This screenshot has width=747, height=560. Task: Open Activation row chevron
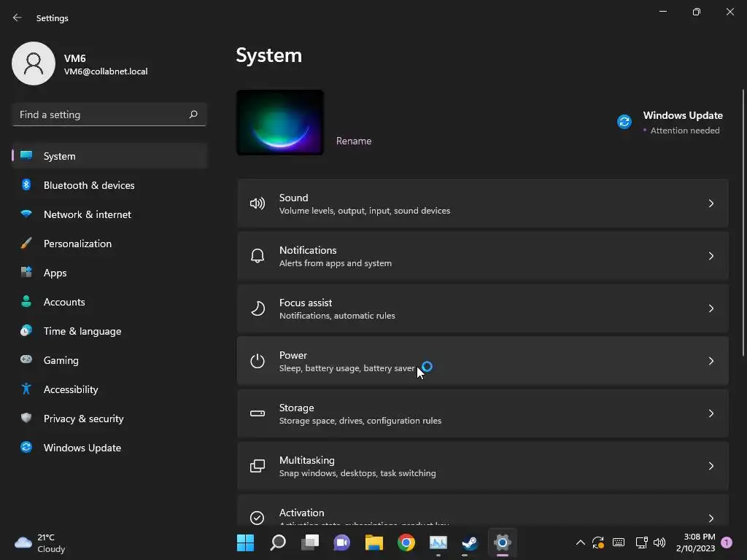[711, 518]
